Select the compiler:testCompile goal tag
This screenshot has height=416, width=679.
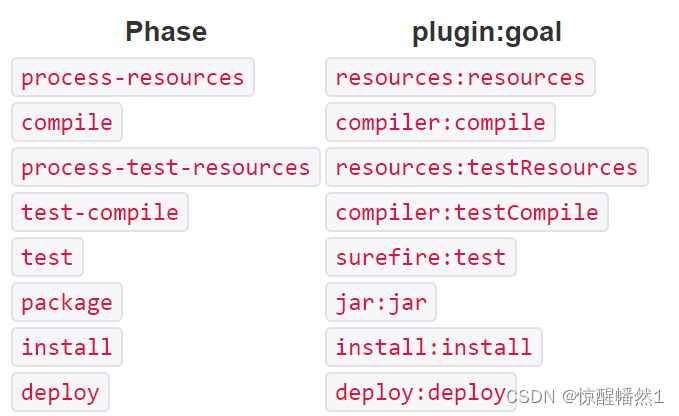coord(467,212)
